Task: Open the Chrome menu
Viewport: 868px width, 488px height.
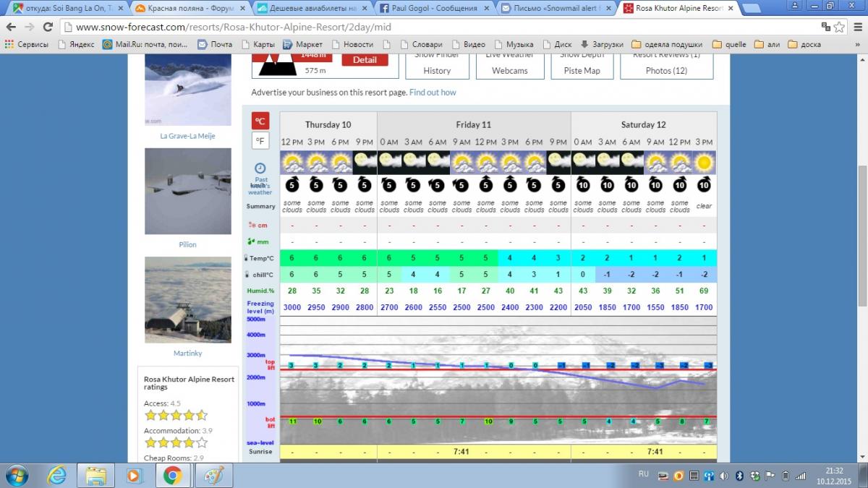Action: [857, 27]
